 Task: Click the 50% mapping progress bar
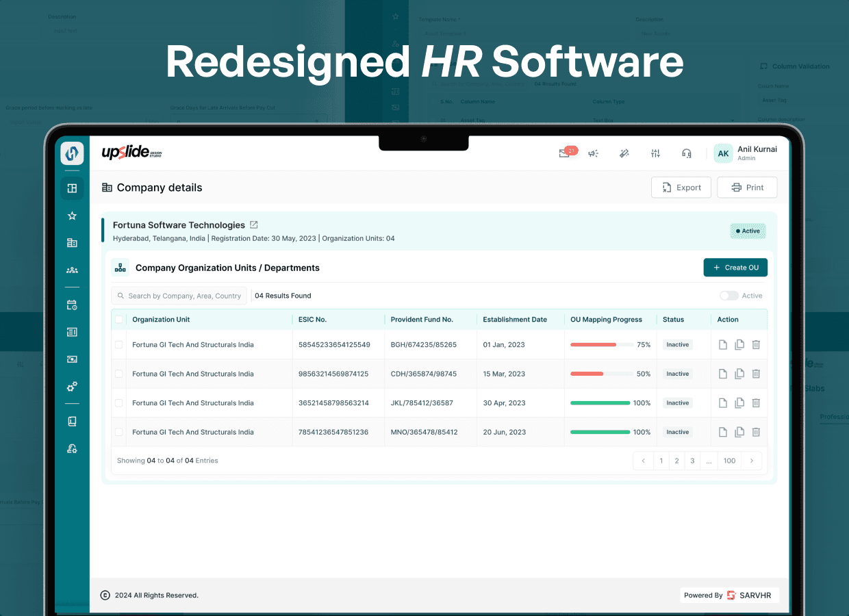pyautogui.click(x=603, y=374)
